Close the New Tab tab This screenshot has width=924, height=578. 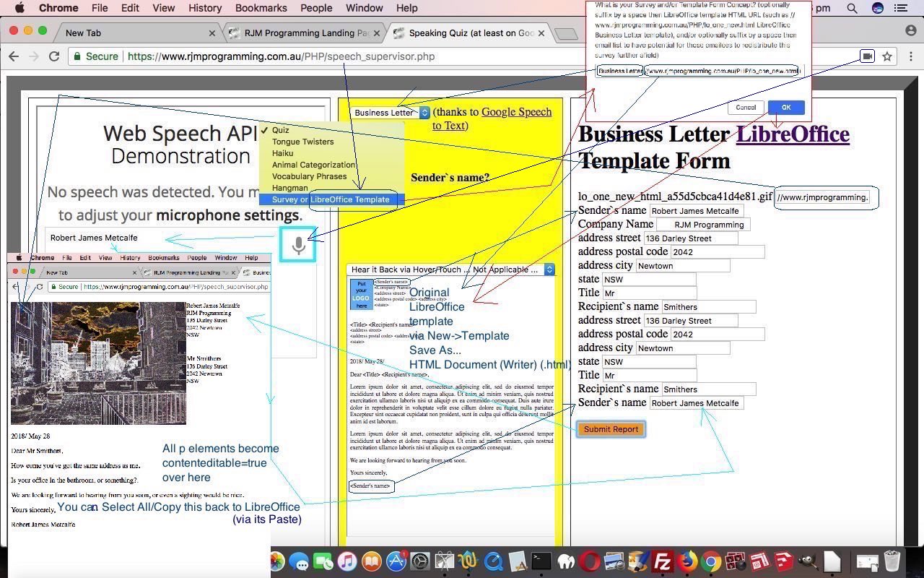[212, 33]
